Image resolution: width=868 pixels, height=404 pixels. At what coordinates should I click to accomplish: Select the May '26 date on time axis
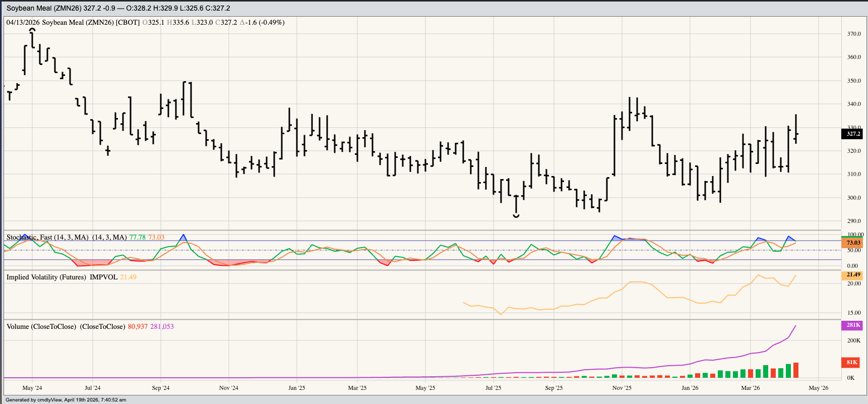(x=818, y=388)
